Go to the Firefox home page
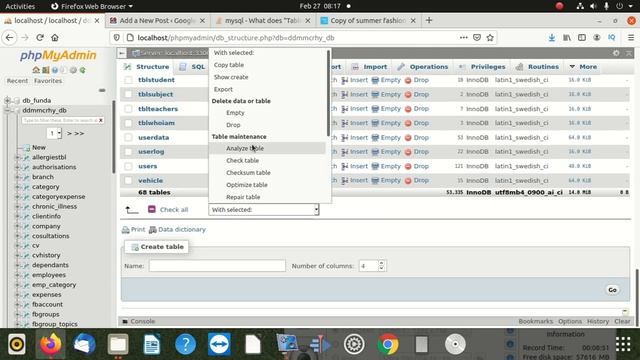640x360 pixels. pos(55,38)
